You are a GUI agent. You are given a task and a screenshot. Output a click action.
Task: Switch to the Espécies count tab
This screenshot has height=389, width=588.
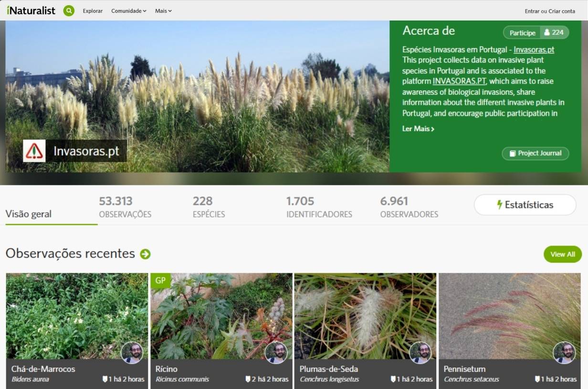coord(209,207)
